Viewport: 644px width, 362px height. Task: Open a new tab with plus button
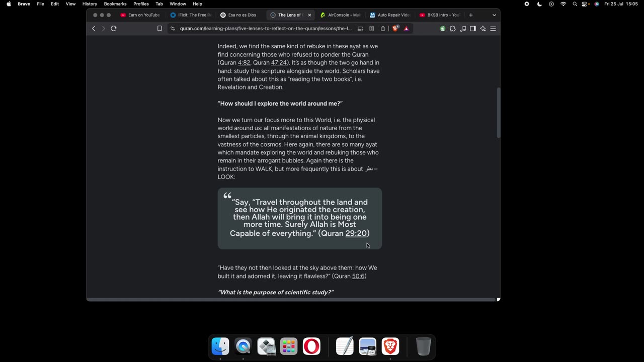[471, 15]
